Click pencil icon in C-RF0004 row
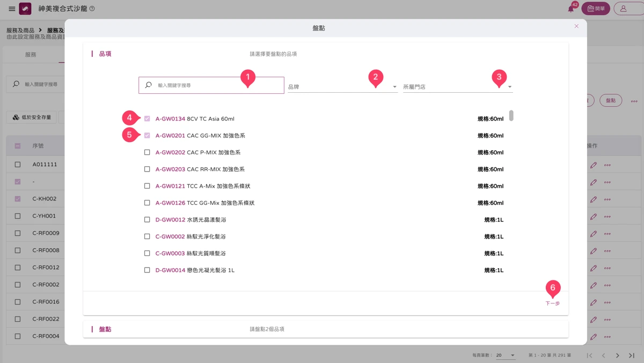 pyautogui.click(x=593, y=336)
